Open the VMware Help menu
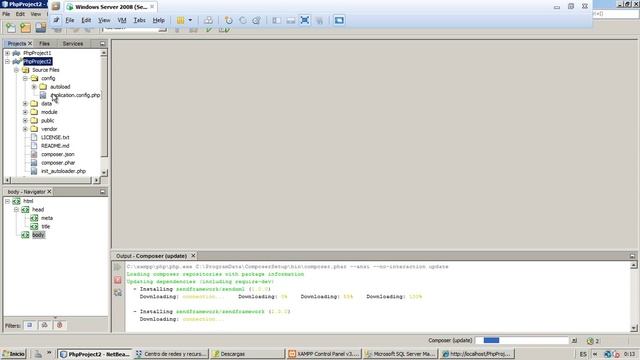The image size is (640, 360). pos(158,20)
